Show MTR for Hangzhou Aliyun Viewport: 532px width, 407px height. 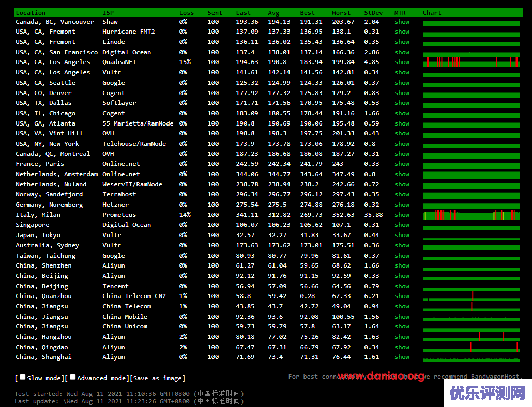[402, 337]
